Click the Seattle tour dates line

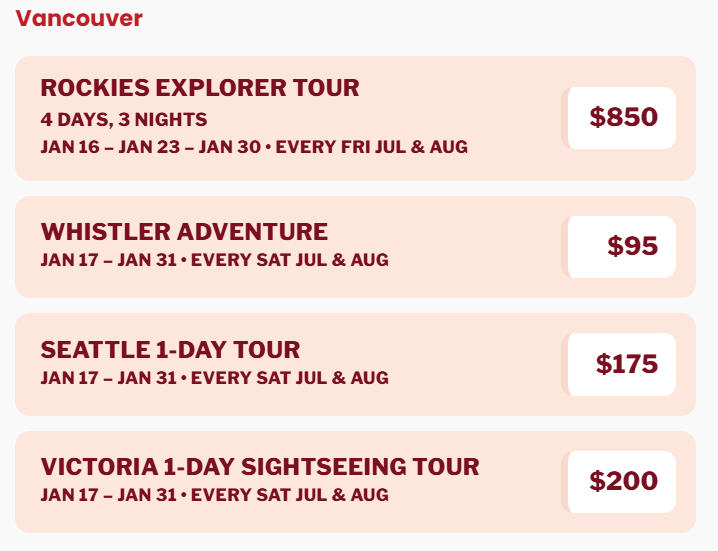(215, 378)
